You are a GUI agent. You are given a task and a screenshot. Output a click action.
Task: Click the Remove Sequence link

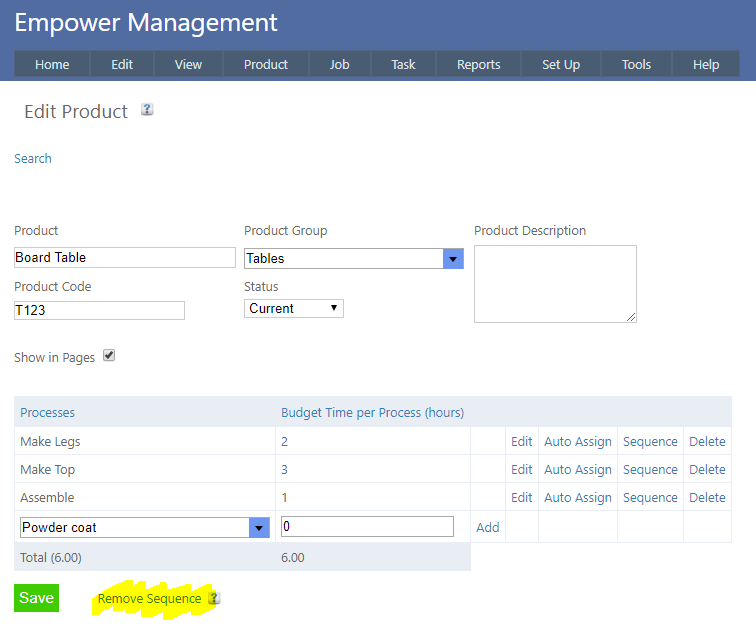point(149,599)
